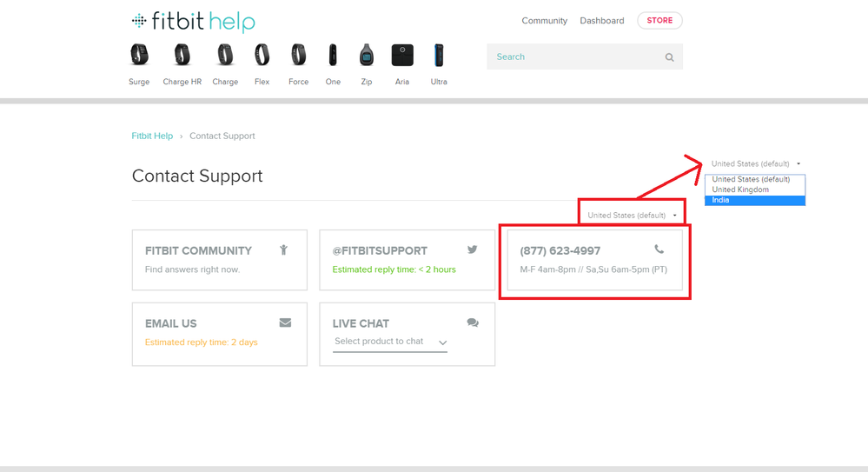The image size is (868, 472).
Task: Click the Force text label
Action: tap(298, 82)
